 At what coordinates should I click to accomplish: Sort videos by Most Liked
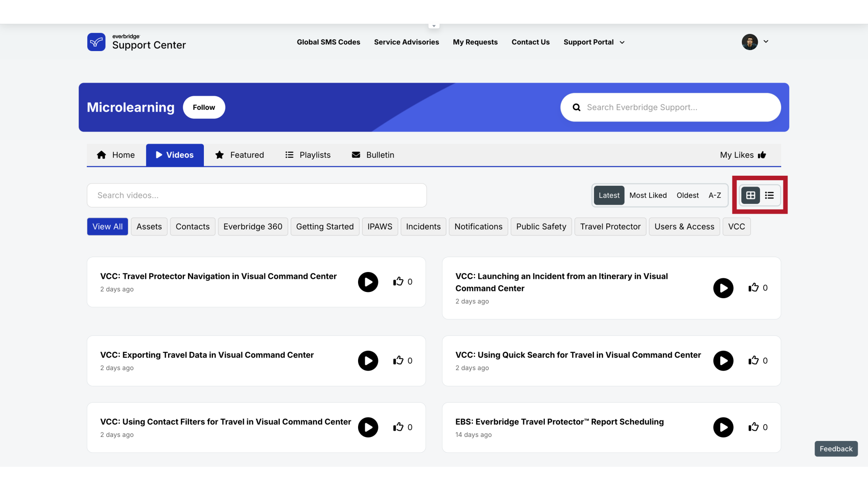tap(647, 195)
